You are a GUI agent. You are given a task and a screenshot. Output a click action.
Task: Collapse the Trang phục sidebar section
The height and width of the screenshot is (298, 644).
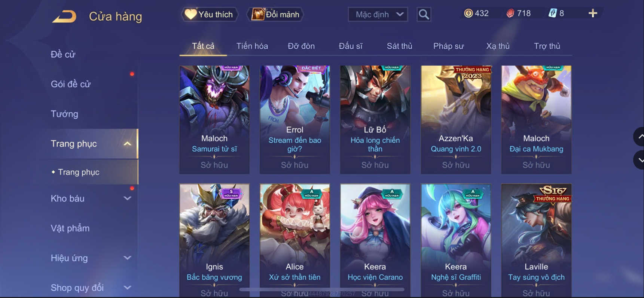(127, 144)
